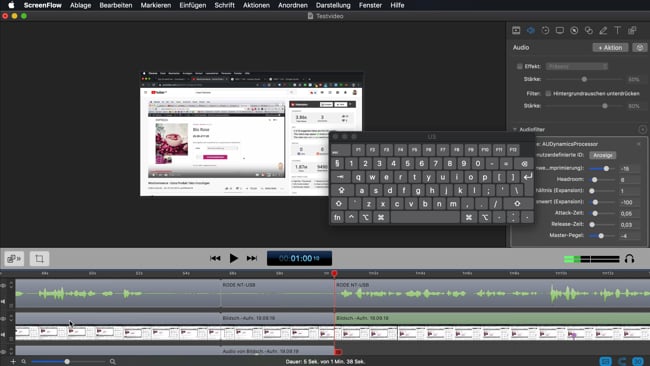Open the Darstellung menu

point(333,5)
